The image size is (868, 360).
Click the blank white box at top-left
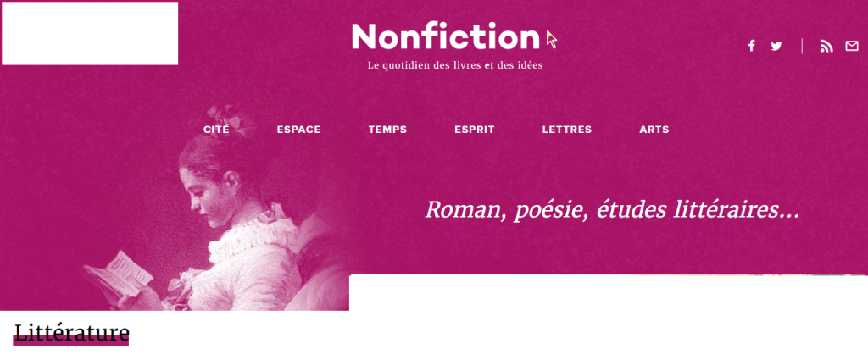90,33
